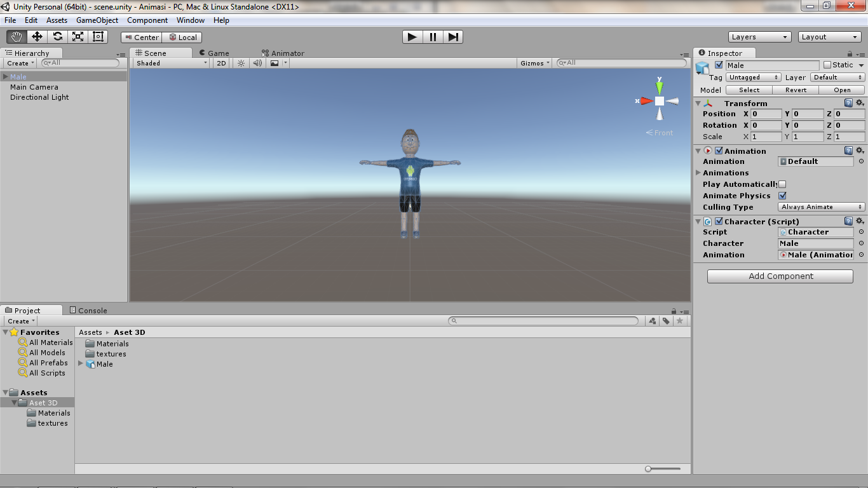Open the Culling Type dropdown
Image resolution: width=868 pixels, height=488 pixels.
pyautogui.click(x=821, y=207)
